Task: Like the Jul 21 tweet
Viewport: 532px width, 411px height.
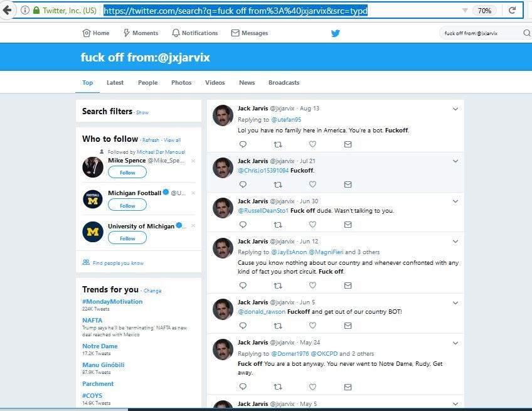Action: (312, 184)
